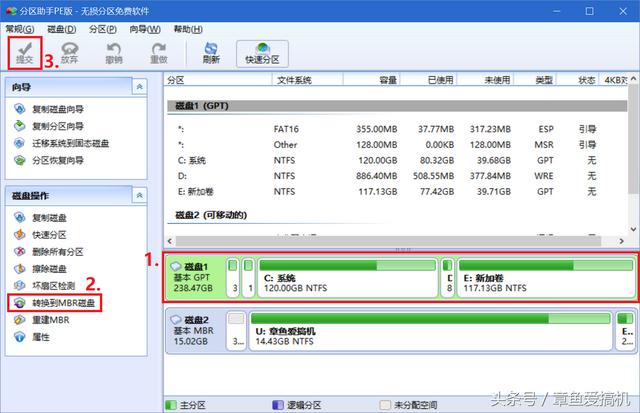
Task: Select the Other MSR partition row
Action: (397, 144)
